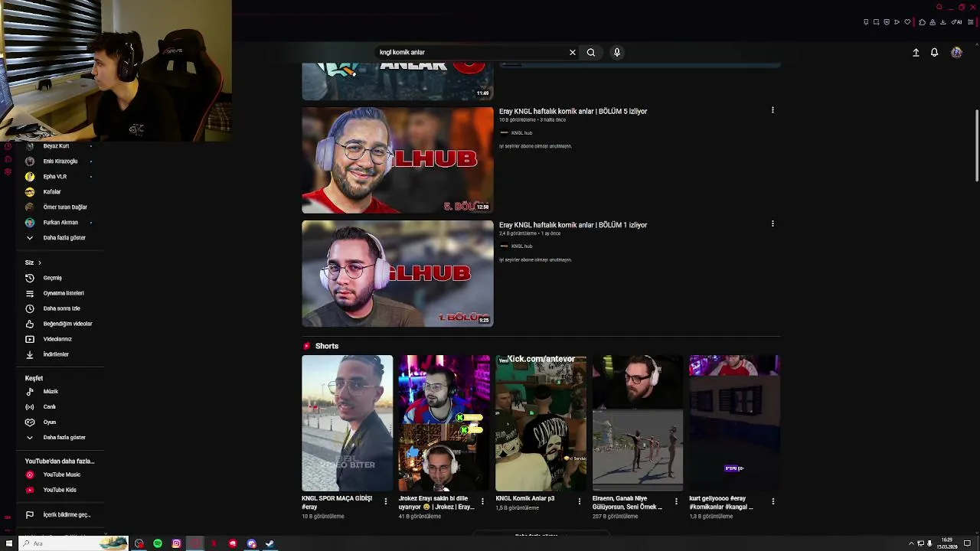
Task: Open the Siz section chevron
Action: pyautogui.click(x=40, y=262)
